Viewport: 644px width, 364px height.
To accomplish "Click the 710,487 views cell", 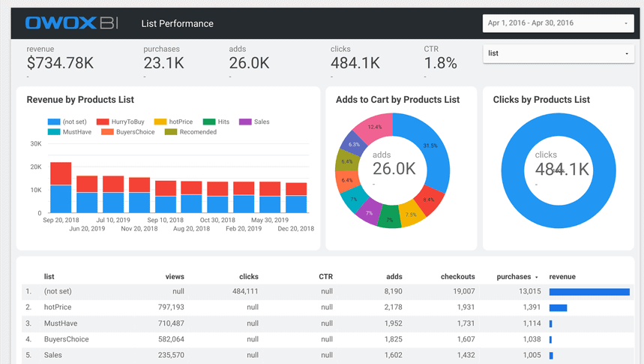I will [171, 323].
